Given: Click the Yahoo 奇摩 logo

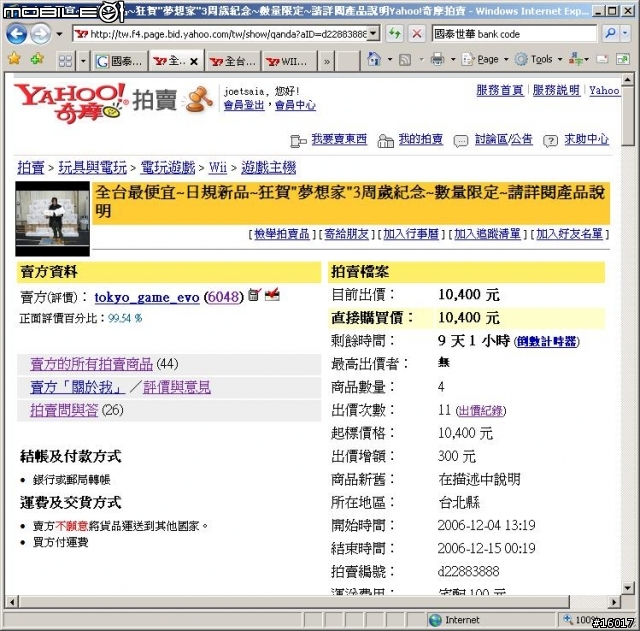Looking at the screenshot, I should coord(70,102).
